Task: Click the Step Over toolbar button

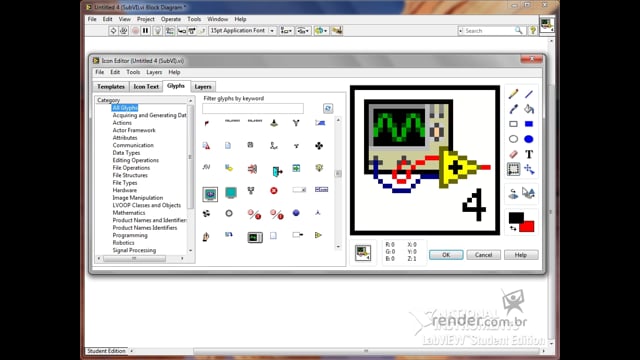Action: (x=191, y=31)
